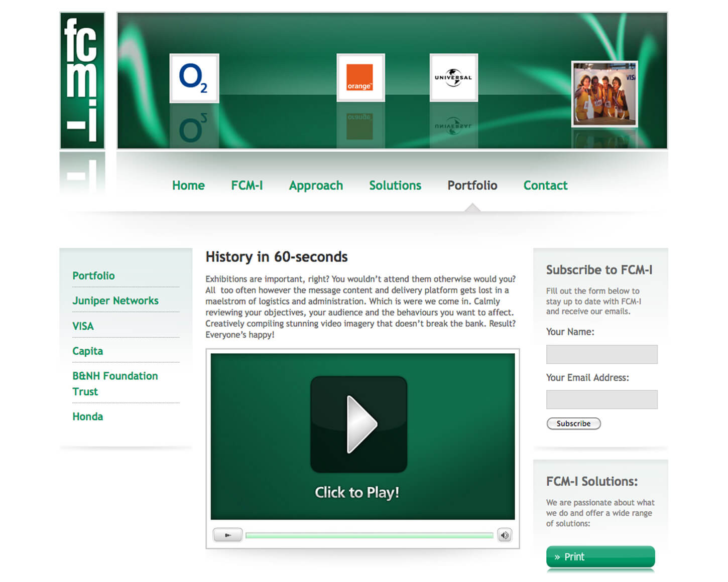This screenshot has width=728, height=582.
Task: Open the O2 client logo
Action: click(194, 78)
